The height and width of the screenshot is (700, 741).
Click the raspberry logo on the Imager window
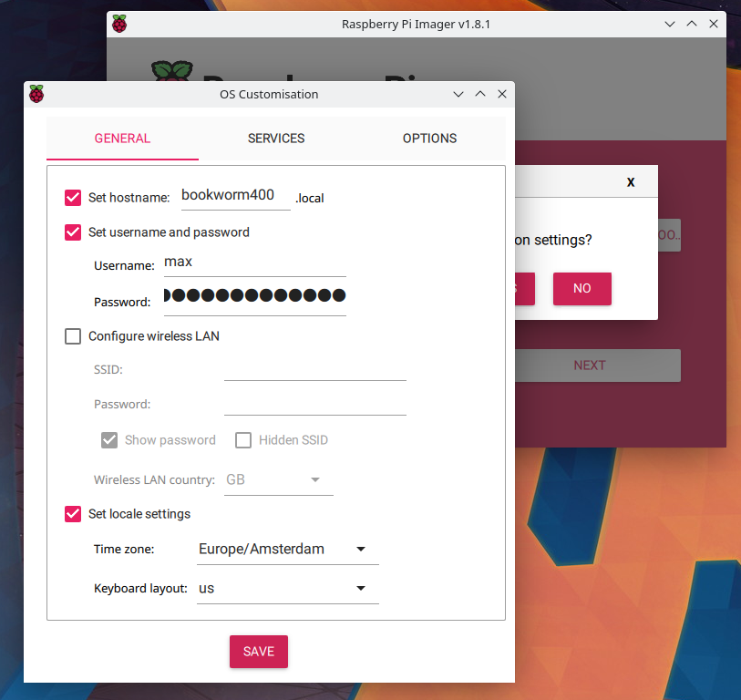118,24
